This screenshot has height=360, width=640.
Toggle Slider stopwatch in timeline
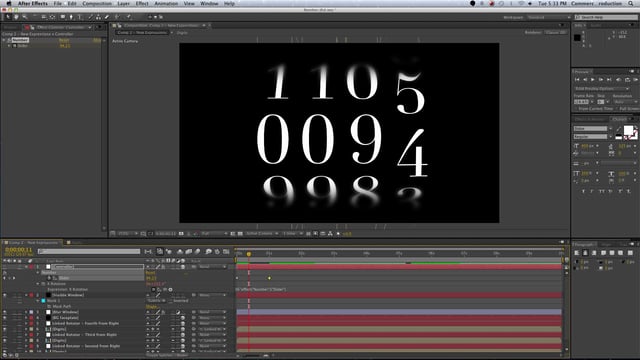click(x=49, y=278)
